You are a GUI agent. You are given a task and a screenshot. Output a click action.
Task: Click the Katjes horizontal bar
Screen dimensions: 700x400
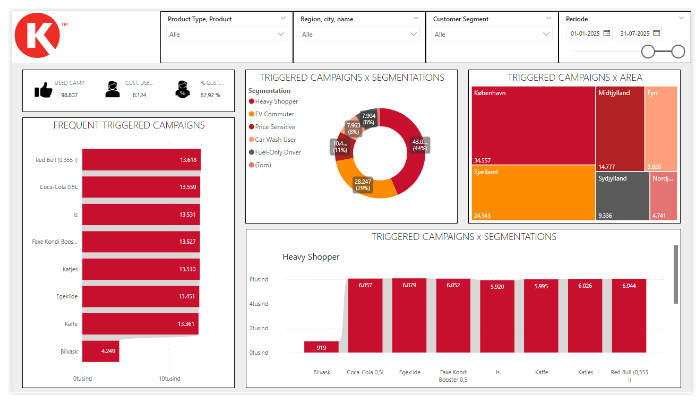pos(141,269)
